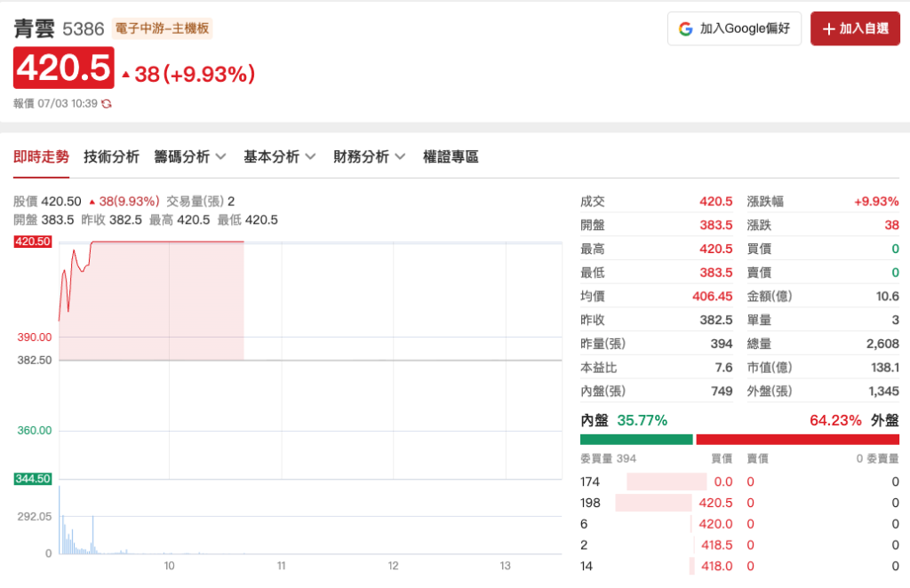Click the 360.00 axis label
This screenshot has height=588, width=910.
35,430
